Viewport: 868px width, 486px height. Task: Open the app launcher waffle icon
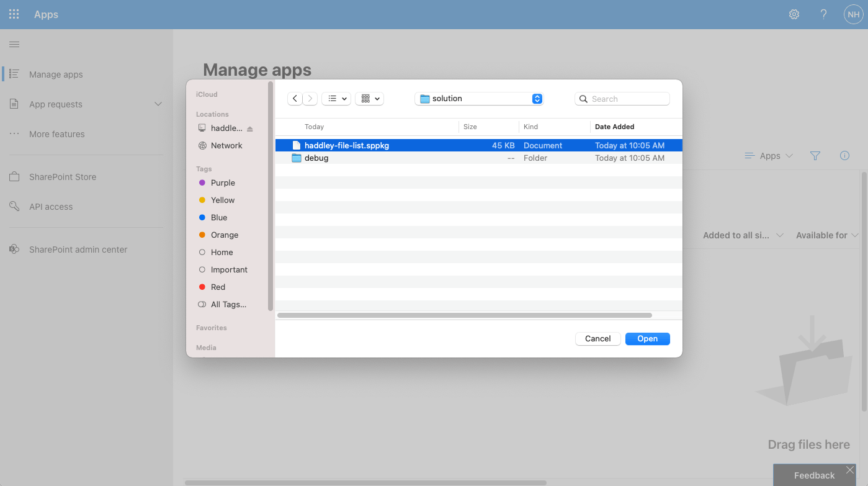pos(14,14)
